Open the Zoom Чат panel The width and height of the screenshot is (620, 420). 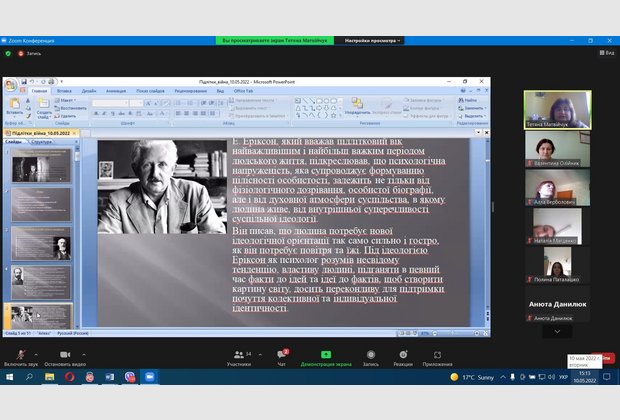click(283, 355)
